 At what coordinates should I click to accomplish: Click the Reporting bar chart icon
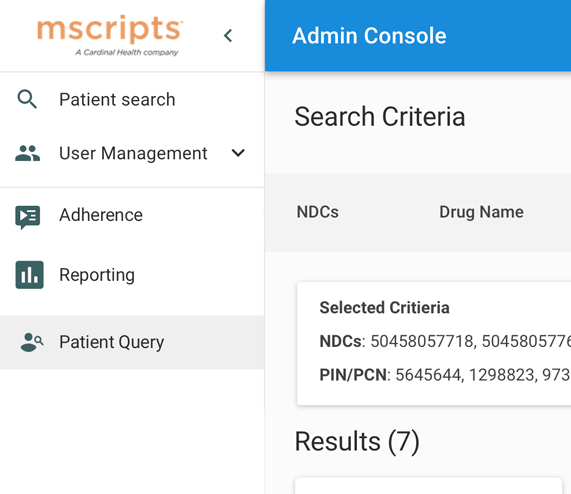(x=29, y=275)
